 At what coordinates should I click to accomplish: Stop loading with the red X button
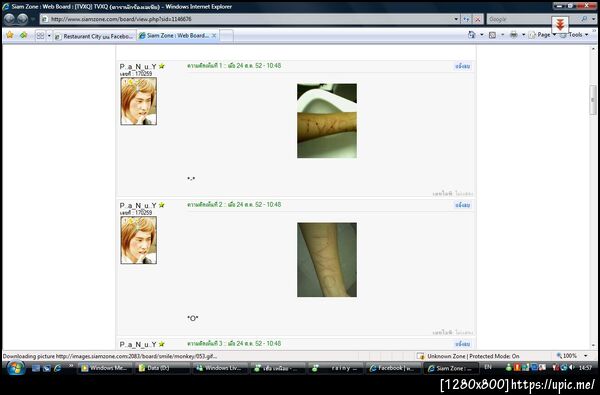pyautogui.click(x=478, y=19)
